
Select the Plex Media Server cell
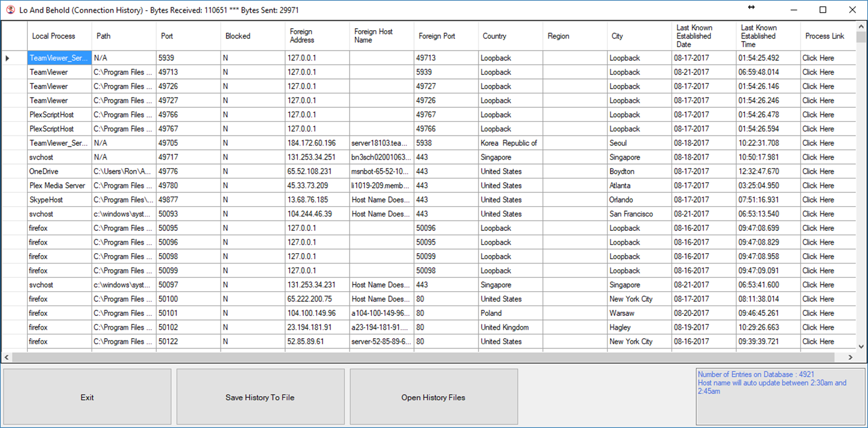[59, 186]
